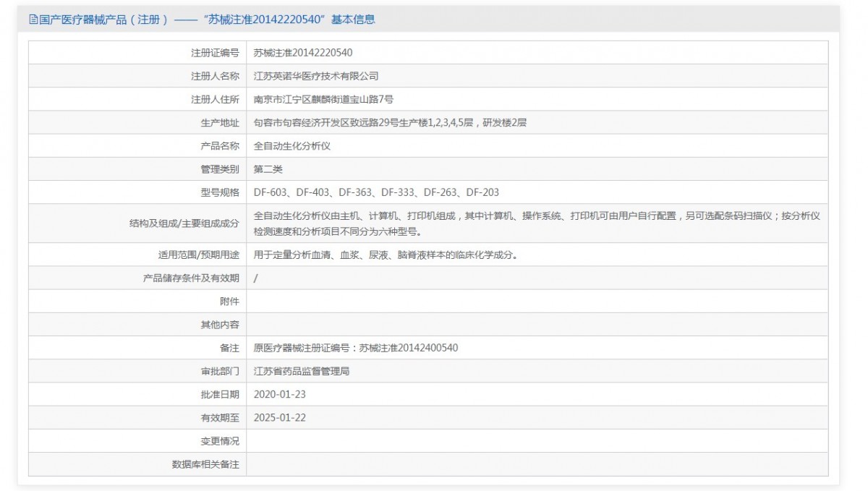The width and height of the screenshot is (868, 491).
Task: Click the 变更情况 label
Action: tap(220, 441)
